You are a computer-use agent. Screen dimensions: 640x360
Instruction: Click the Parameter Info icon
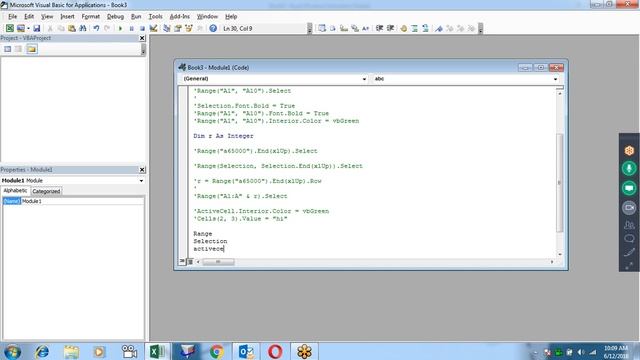pyautogui.click(x=355, y=28)
